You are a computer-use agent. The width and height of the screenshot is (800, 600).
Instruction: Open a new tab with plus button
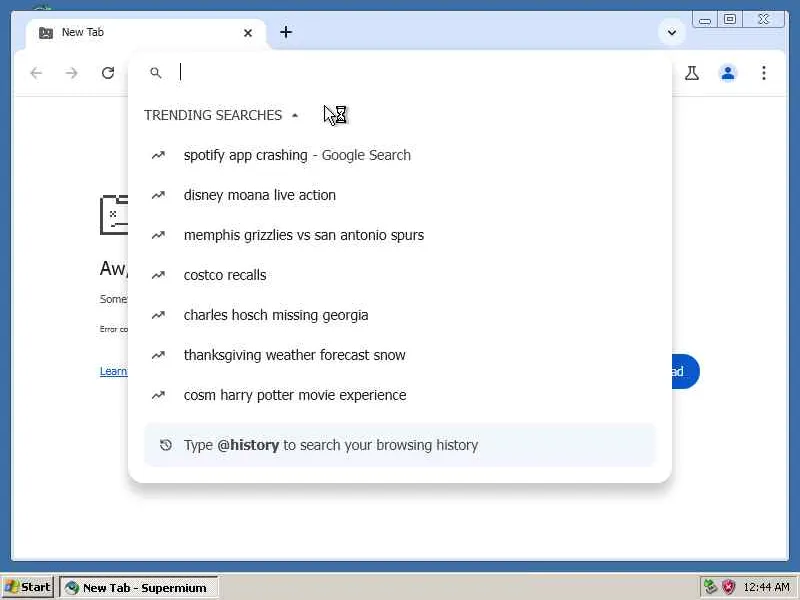pyautogui.click(x=286, y=32)
